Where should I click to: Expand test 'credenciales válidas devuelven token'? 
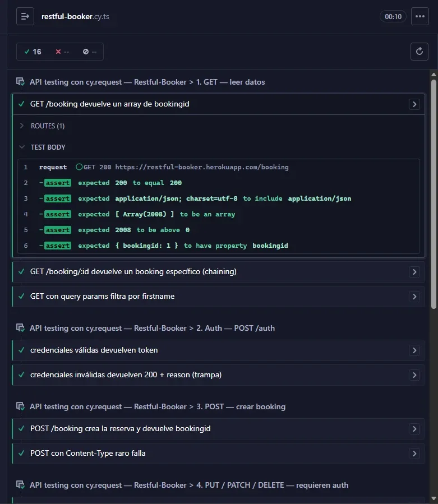219,350
